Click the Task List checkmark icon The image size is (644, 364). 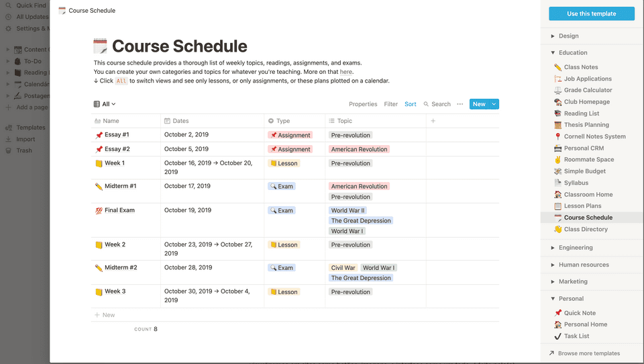tap(557, 336)
